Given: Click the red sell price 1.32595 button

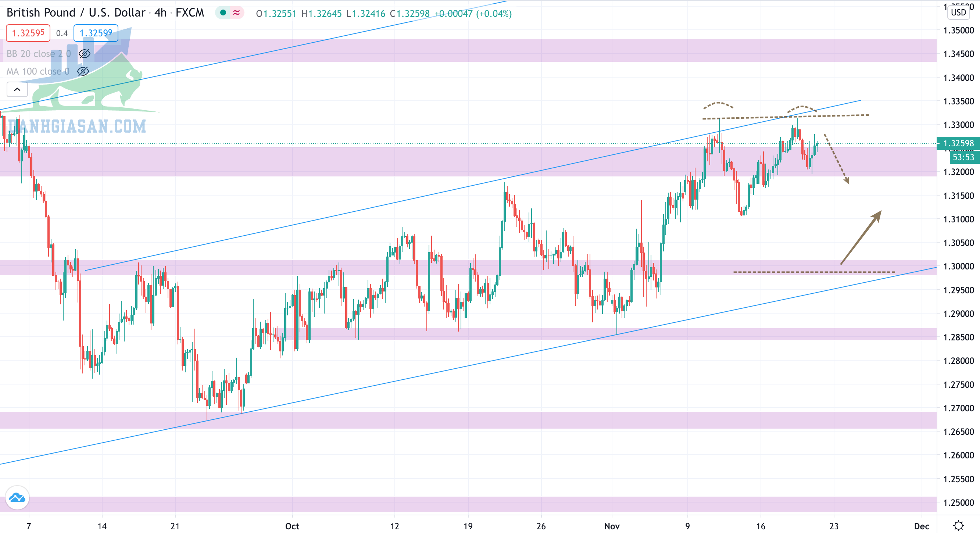Looking at the screenshot, I should pyautogui.click(x=28, y=33).
